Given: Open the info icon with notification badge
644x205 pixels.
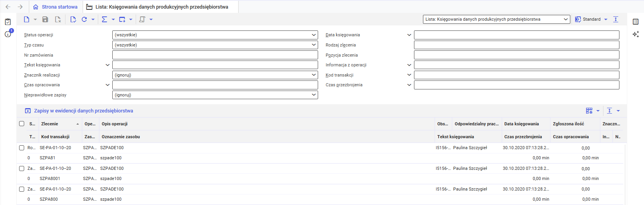Looking at the screenshot, I should 8,34.
